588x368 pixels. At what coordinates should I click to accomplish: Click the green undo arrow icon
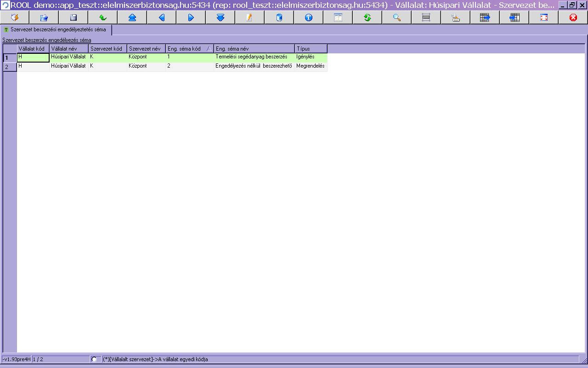tap(103, 17)
